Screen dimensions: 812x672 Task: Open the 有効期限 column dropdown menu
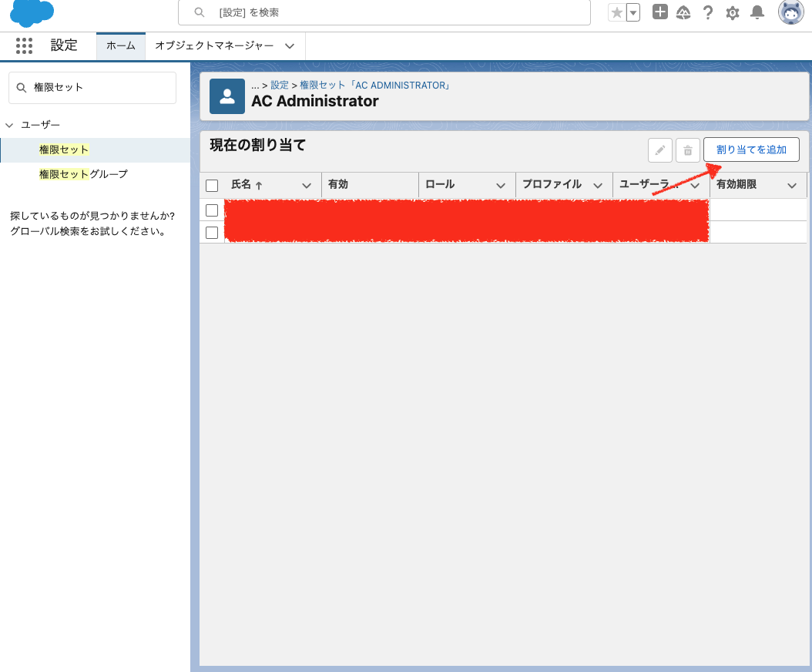pyautogui.click(x=792, y=186)
